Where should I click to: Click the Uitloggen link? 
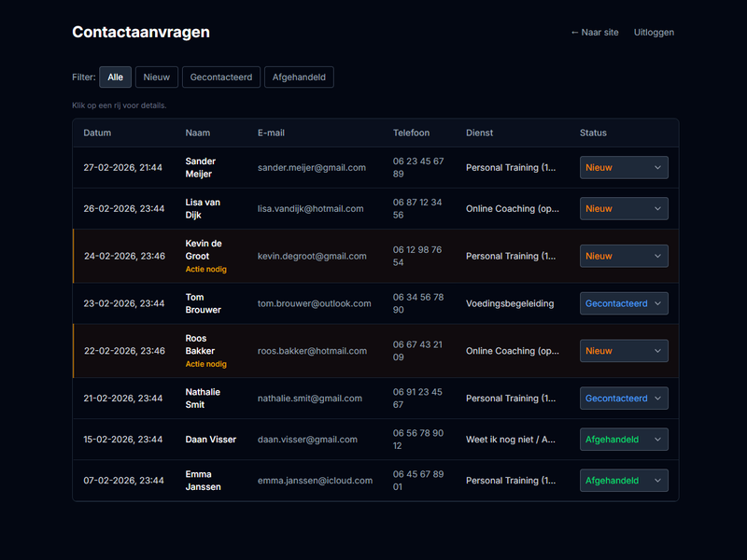click(654, 33)
